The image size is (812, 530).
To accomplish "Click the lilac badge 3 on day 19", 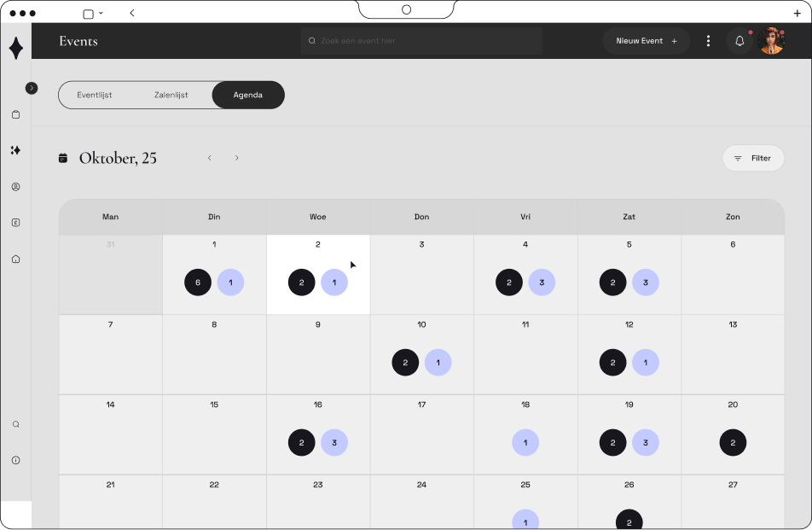I will click(x=645, y=442).
